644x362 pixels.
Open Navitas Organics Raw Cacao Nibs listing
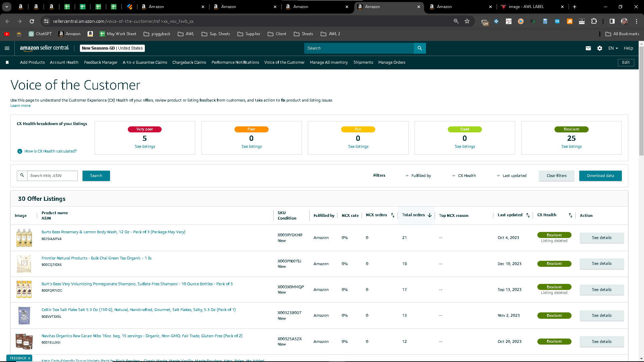(142, 336)
